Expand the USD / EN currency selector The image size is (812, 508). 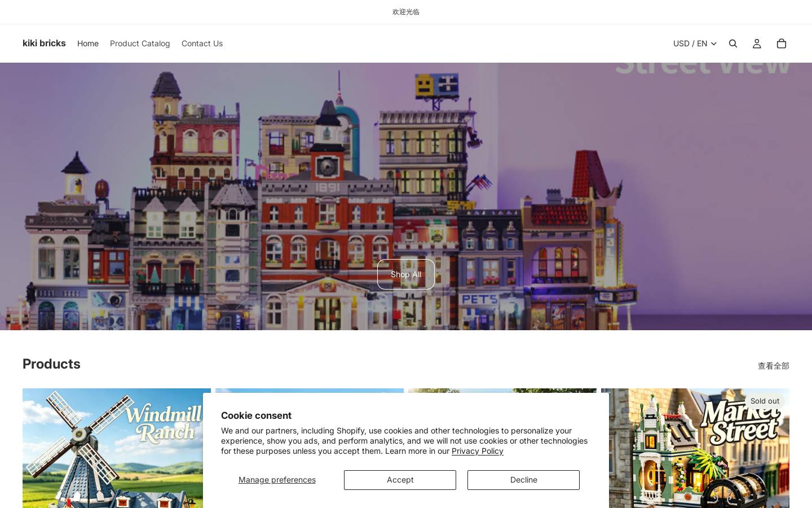pos(695,43)
